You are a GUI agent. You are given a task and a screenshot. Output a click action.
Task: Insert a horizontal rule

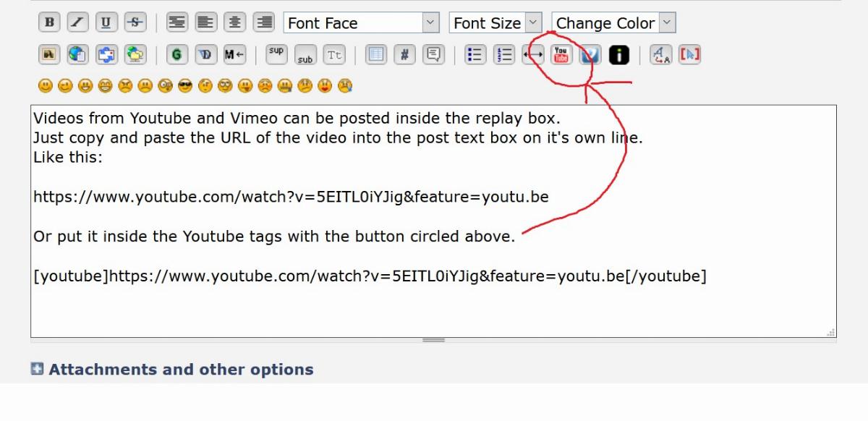click(x=533, y=55)
